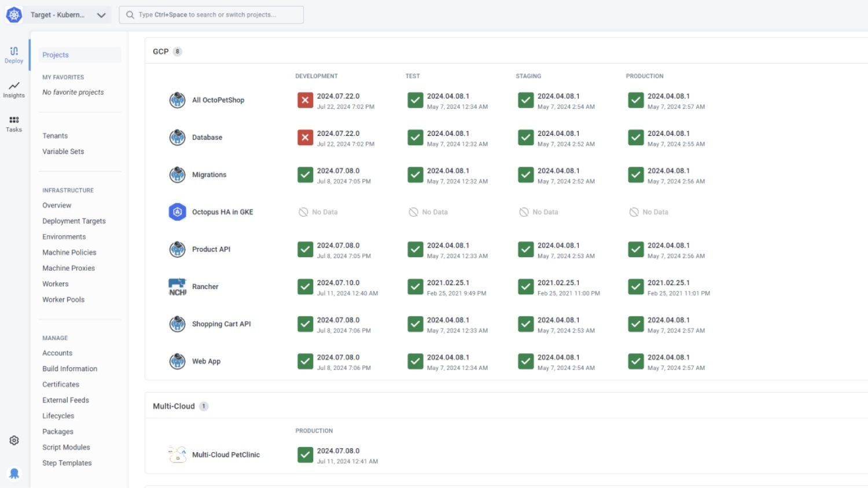
Task: Click the Rancher project icon
Action: pyautogui.click(x=177, y=287)
